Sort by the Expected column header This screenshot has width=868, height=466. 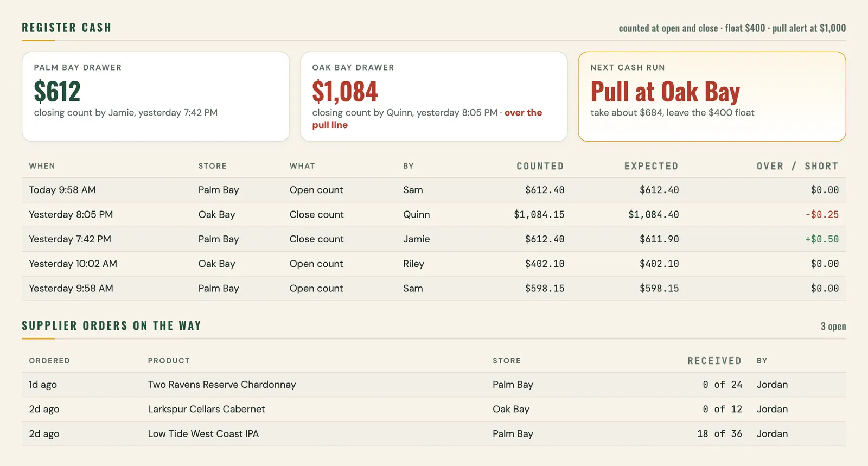coord(651,166)
